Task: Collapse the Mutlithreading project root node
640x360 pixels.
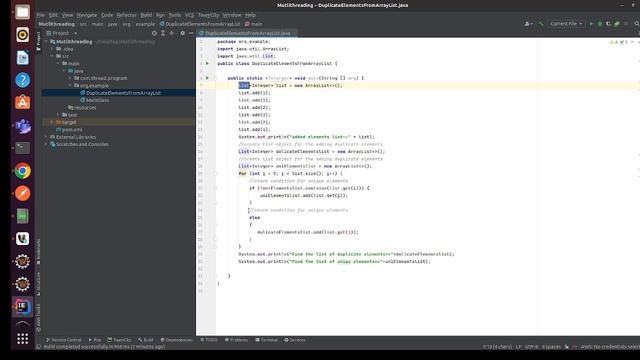Action: point(46,42)
